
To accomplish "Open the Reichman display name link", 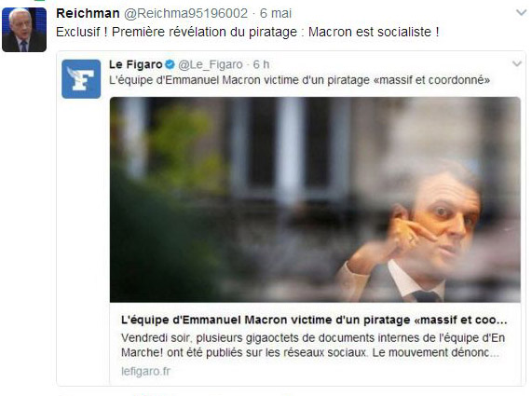I will pyautogui.click(x=88, y=13).
